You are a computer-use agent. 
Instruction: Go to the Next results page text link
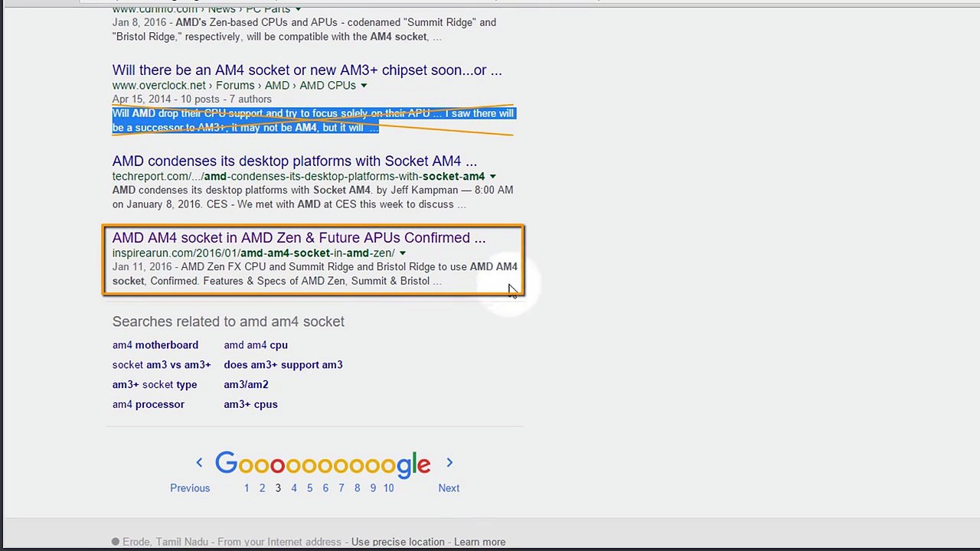[x=449, y=488]
